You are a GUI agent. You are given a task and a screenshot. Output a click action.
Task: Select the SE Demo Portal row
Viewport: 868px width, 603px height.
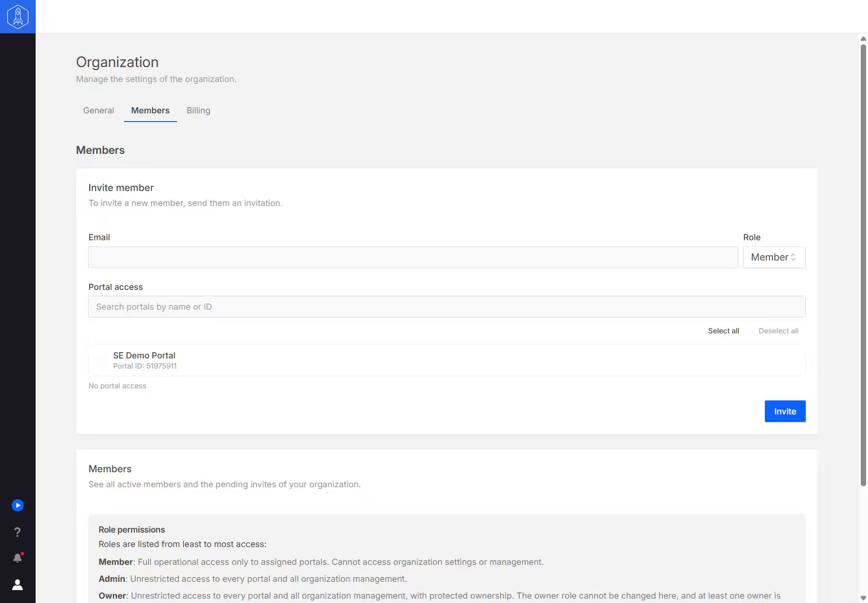(x=447, y=360)
